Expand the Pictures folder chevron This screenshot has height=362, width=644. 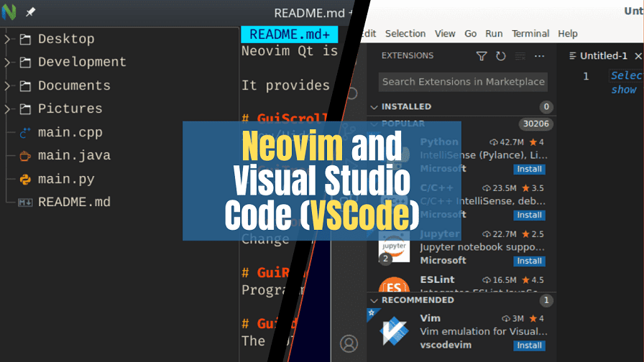coord(7,109)
